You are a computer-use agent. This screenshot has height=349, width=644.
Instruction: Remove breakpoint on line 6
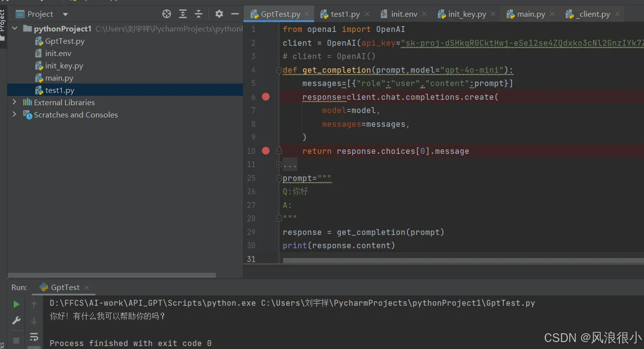(266, 97)
